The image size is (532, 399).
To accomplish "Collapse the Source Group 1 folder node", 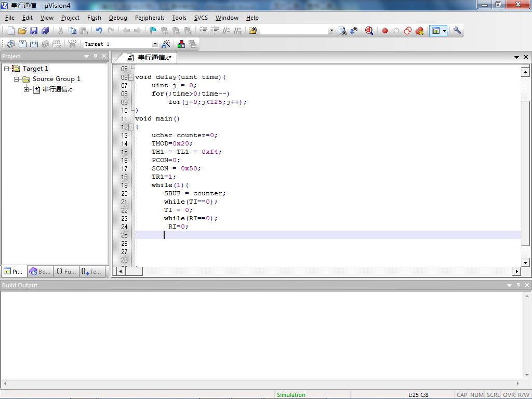I will [17, 79].
